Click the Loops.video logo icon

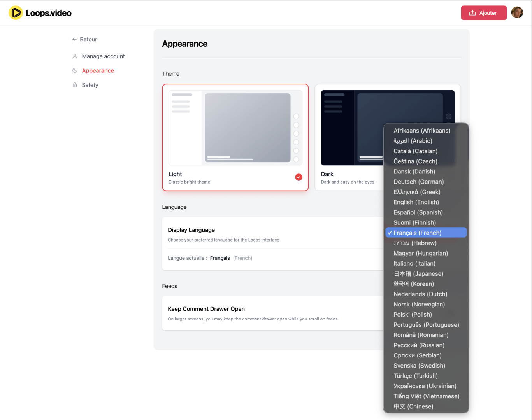point(16,13)
